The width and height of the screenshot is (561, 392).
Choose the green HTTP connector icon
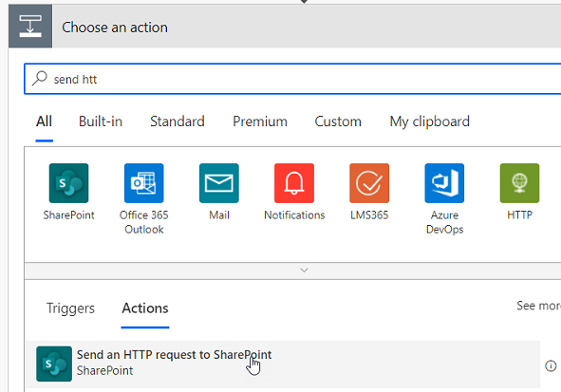pos(519,183)
